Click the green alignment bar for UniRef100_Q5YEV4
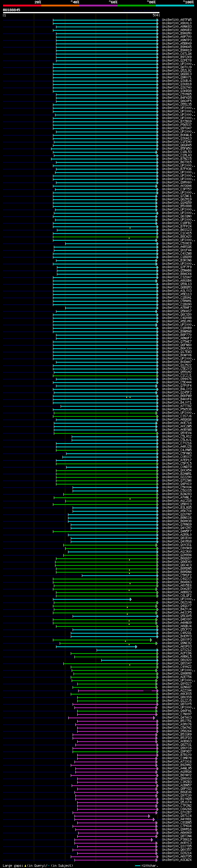197x868 pixels. 106,433
